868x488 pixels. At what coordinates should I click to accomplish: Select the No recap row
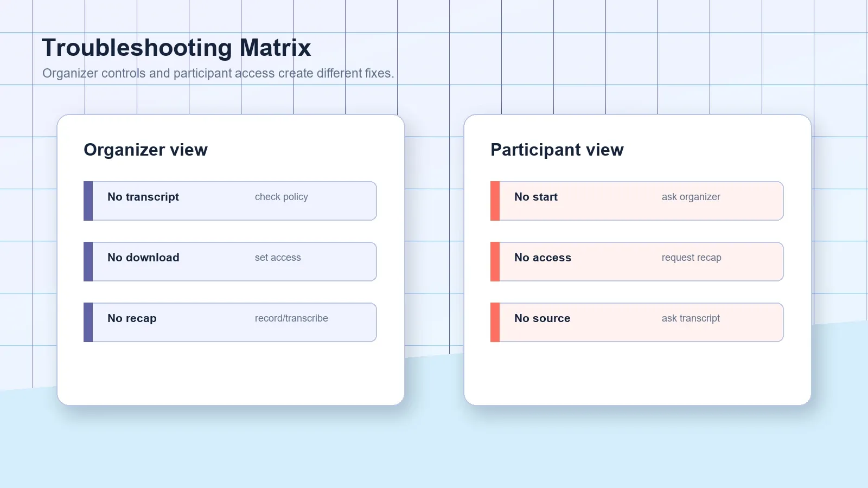tap(230, 323)
